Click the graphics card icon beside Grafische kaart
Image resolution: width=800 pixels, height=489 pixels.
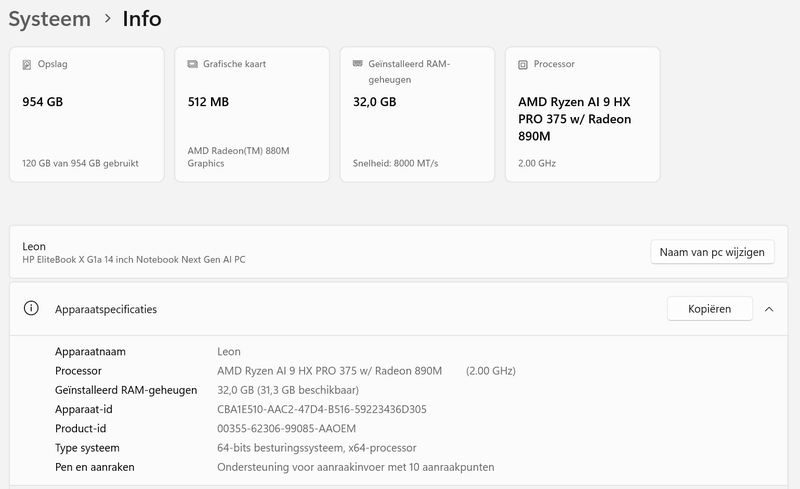pyautogui.click(x=192, y=64)
